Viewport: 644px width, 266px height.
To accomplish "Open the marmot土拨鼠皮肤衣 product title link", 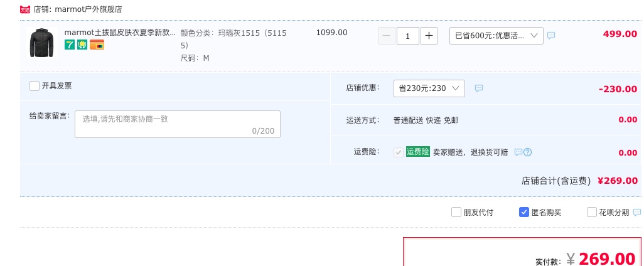I will (x=120, y=33).
